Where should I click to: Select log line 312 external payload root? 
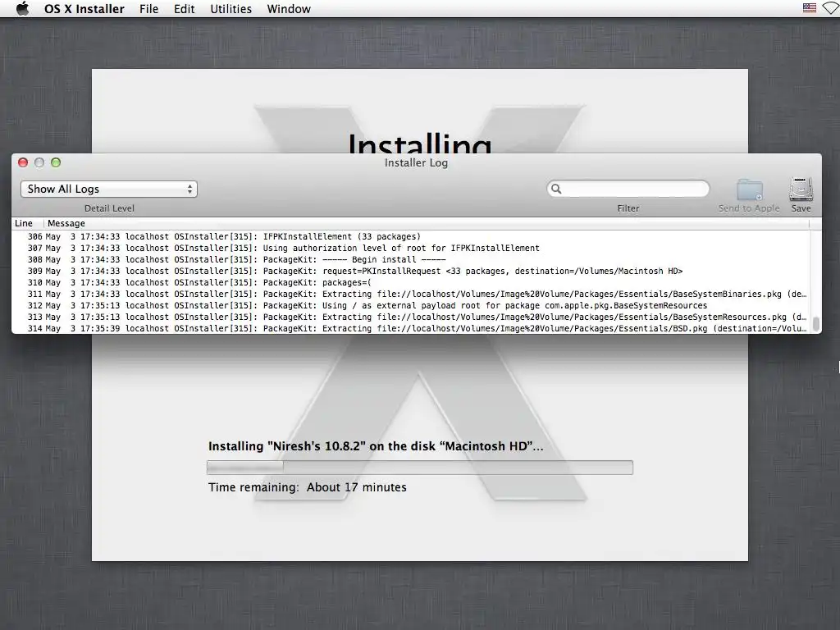(410, 305)
